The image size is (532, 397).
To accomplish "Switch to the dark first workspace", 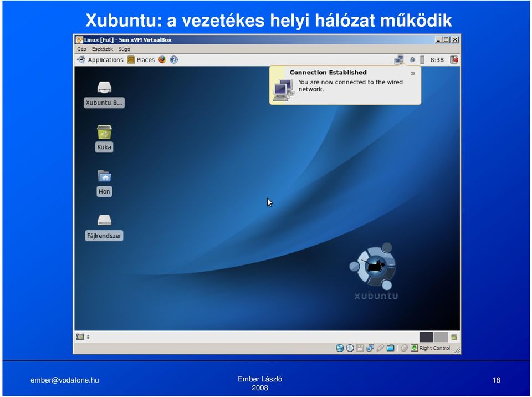I will [426, 337].
